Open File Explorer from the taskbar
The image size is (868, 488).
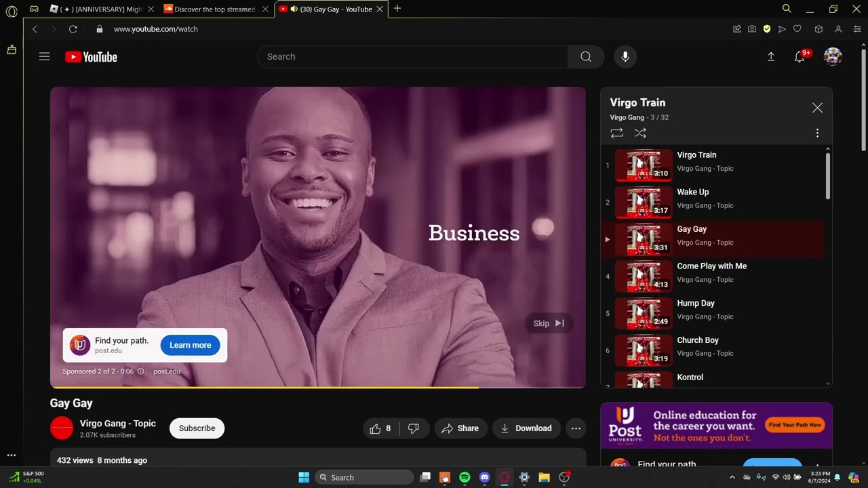coord(544,477)
